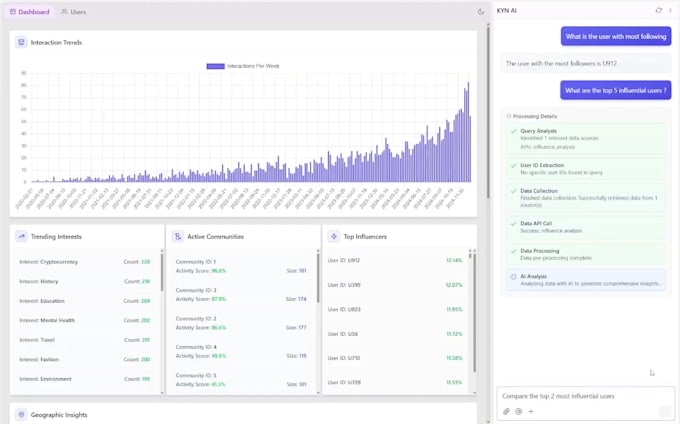Viewport: 680px width, 424px height.
Task: Click the Top Influencers star icon
Action: click(x=334, y=236)
